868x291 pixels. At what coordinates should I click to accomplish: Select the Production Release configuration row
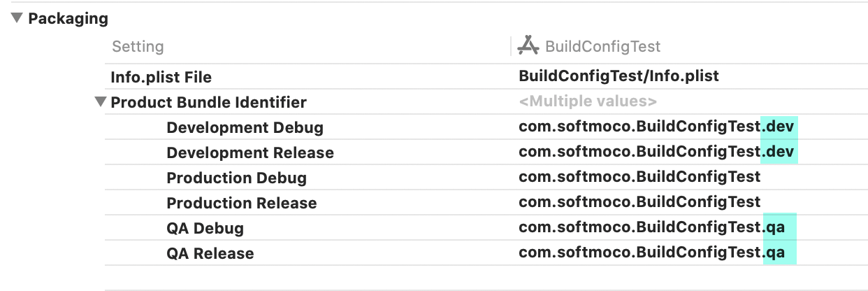(x=241, y=203)
